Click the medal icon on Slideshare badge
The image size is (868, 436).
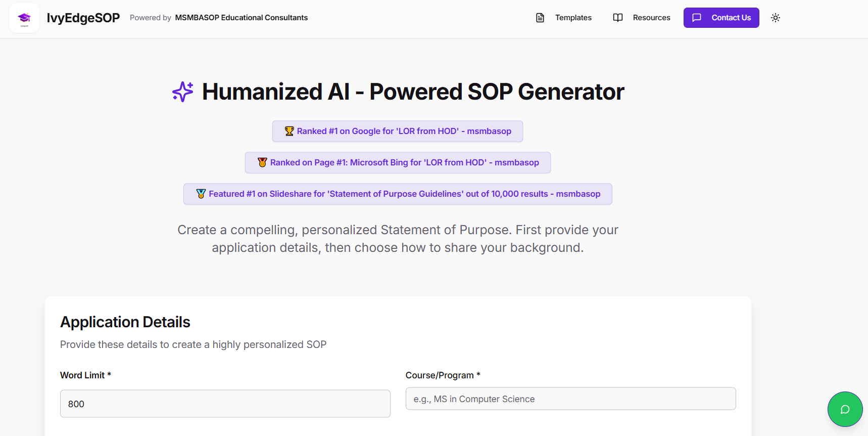201,194
